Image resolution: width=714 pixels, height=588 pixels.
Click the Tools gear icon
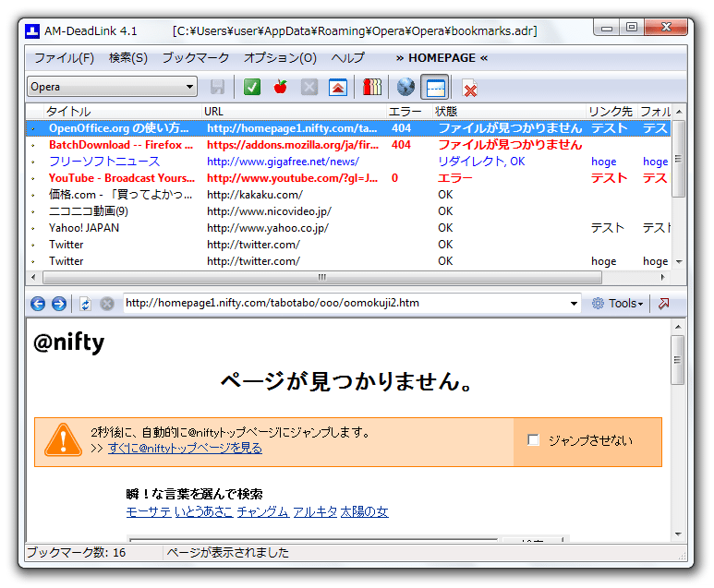pyautogui.click(x=598, y=304)
